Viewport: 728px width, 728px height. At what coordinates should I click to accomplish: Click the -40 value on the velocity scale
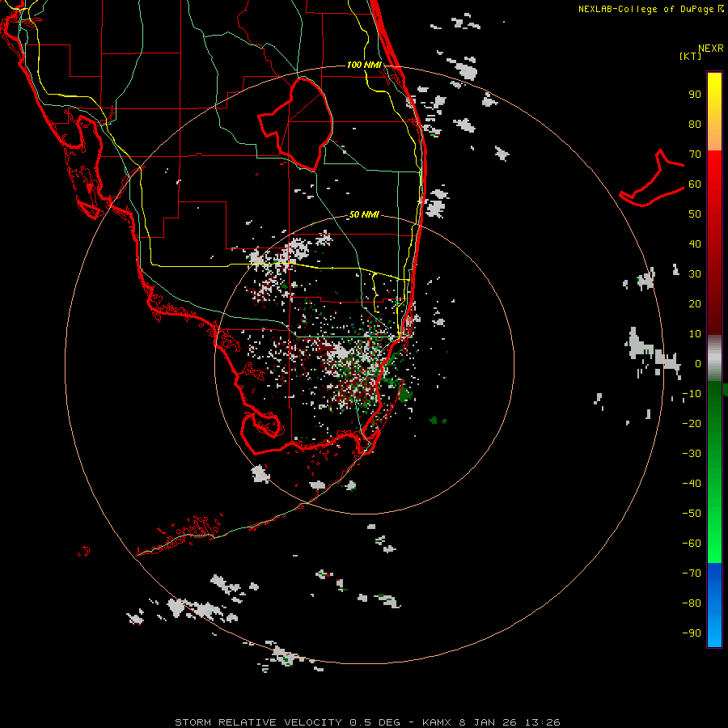click(692, 484)
